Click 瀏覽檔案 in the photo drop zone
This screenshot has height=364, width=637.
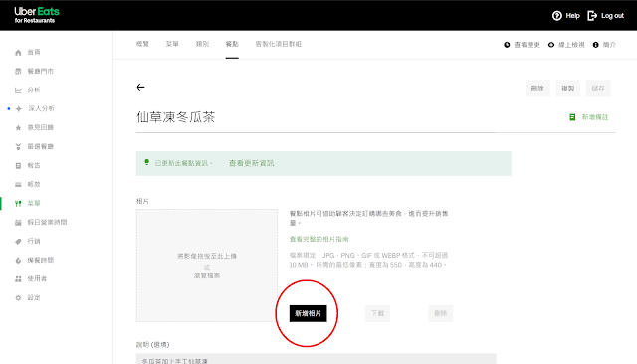point(207,275)
